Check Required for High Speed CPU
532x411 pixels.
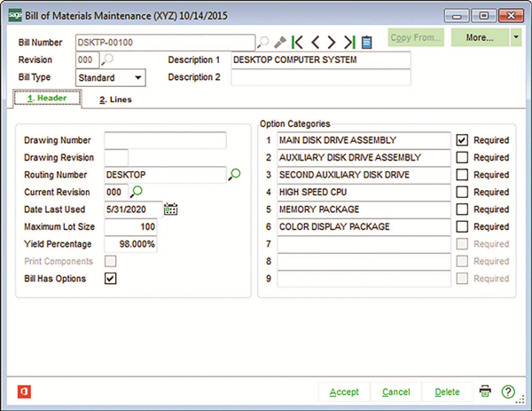tap(462, 192)
